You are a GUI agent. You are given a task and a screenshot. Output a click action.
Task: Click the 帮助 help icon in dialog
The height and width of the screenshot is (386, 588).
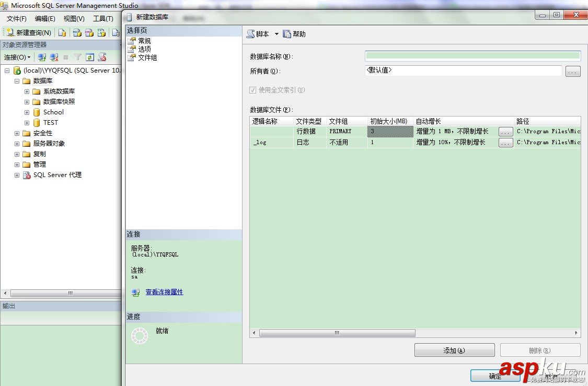(287, 34)
